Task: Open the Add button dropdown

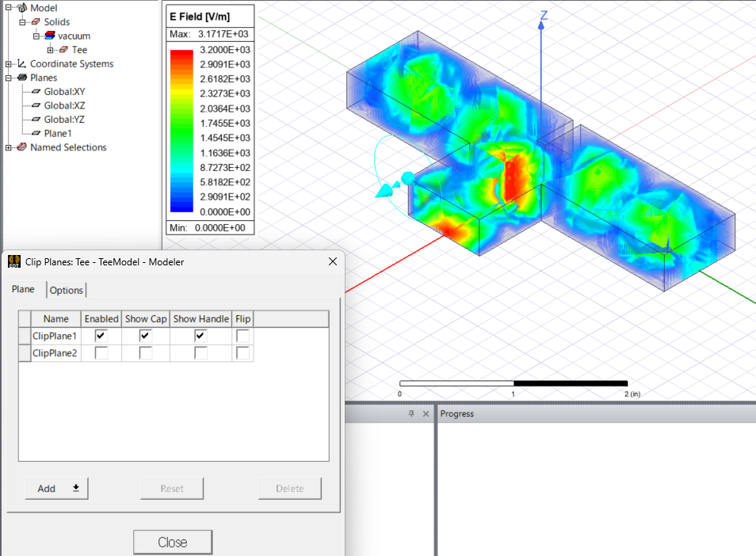Action: (x=76, y=489)
